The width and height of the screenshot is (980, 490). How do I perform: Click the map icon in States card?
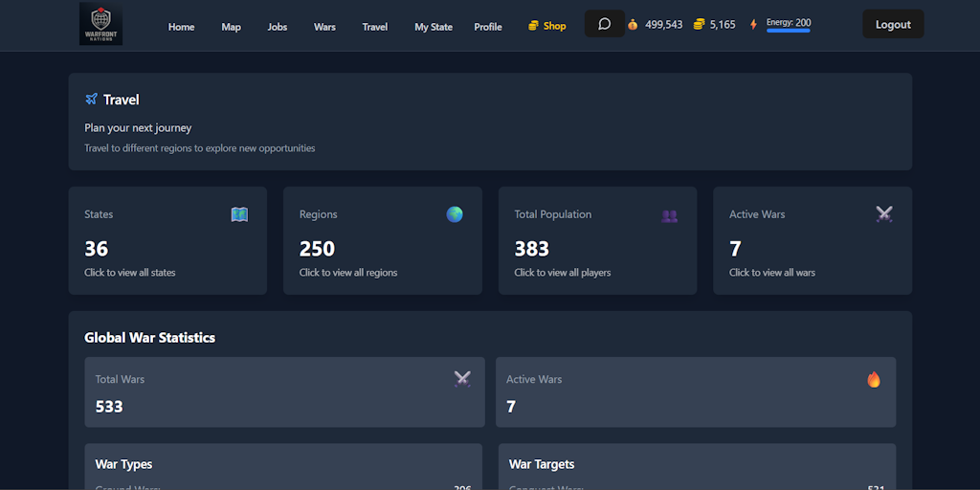click(x=239, y=214)
